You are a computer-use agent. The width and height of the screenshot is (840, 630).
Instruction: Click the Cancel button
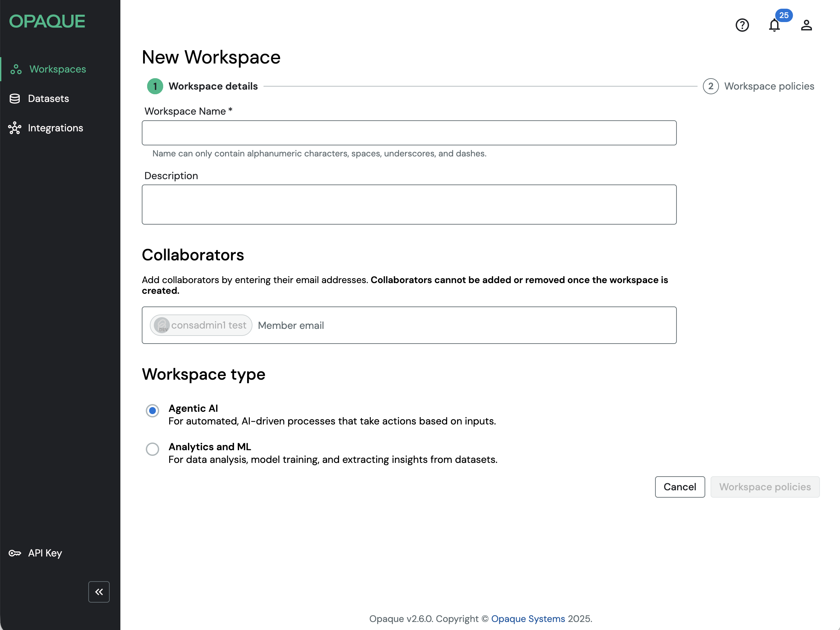click(679, 487)
